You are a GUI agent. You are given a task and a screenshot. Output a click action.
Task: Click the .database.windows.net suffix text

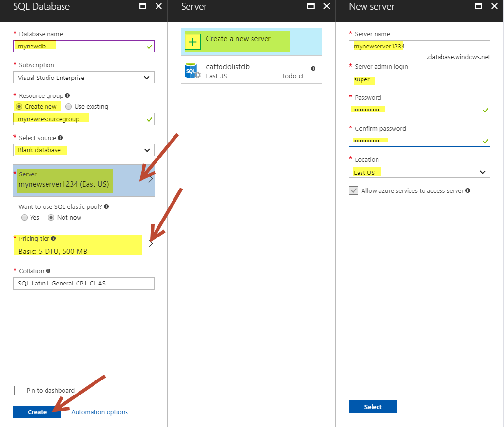pyautogui.click(x=458, y=57)
